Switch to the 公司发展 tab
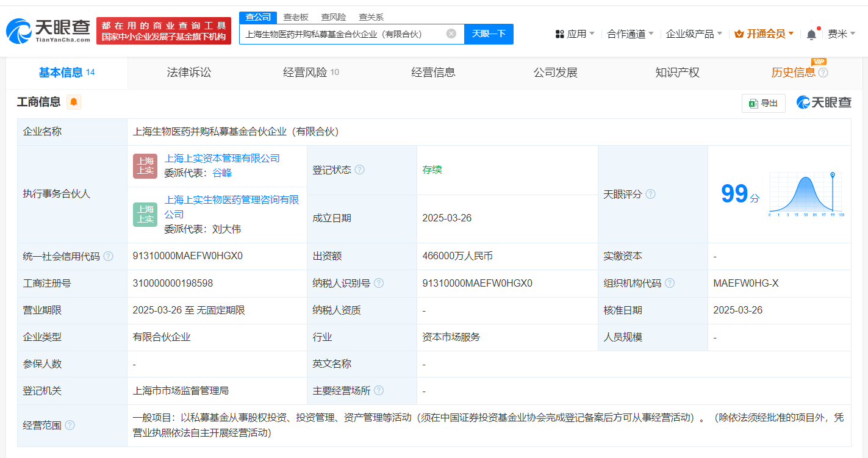Viewport: 868px width, 458px height. (x=555, y=73)
